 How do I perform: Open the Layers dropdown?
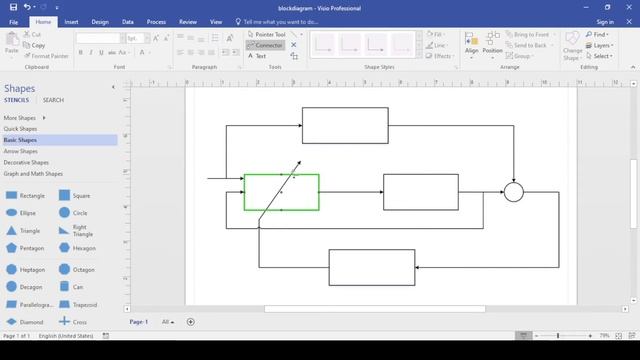tap(600, 45)
